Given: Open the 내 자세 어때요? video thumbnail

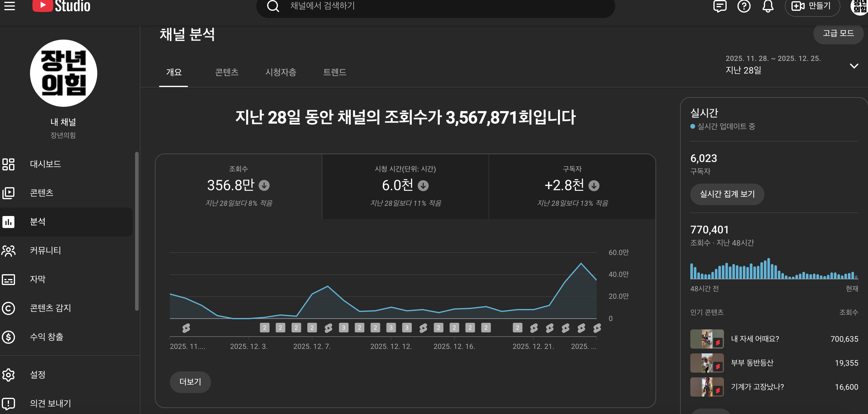Looking at the screenshot, I should [707, 339].
